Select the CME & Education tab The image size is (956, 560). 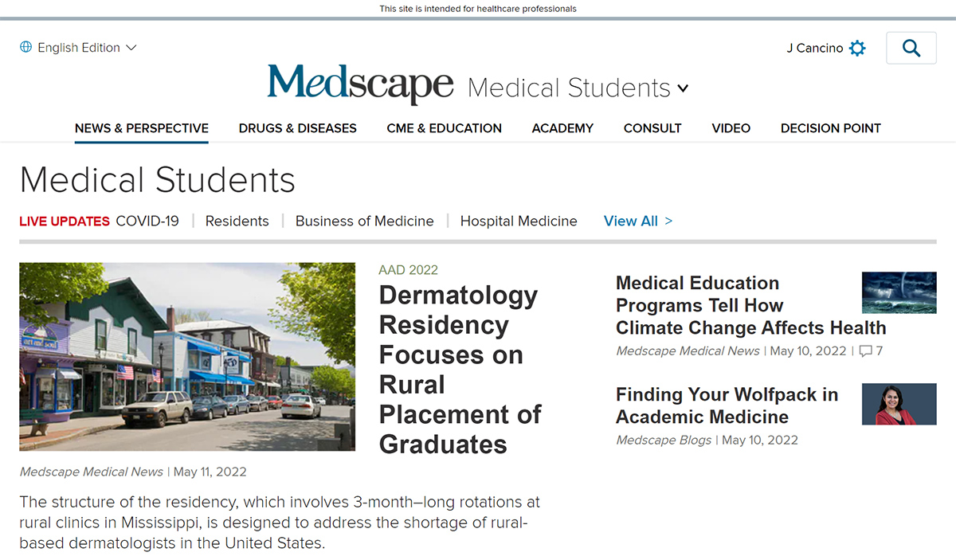point(444,127)
